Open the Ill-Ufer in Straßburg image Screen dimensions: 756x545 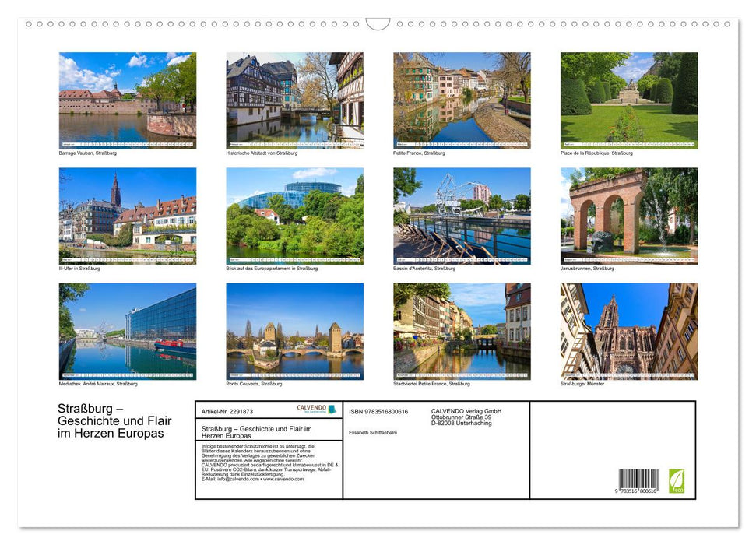(x=128, y=216)
